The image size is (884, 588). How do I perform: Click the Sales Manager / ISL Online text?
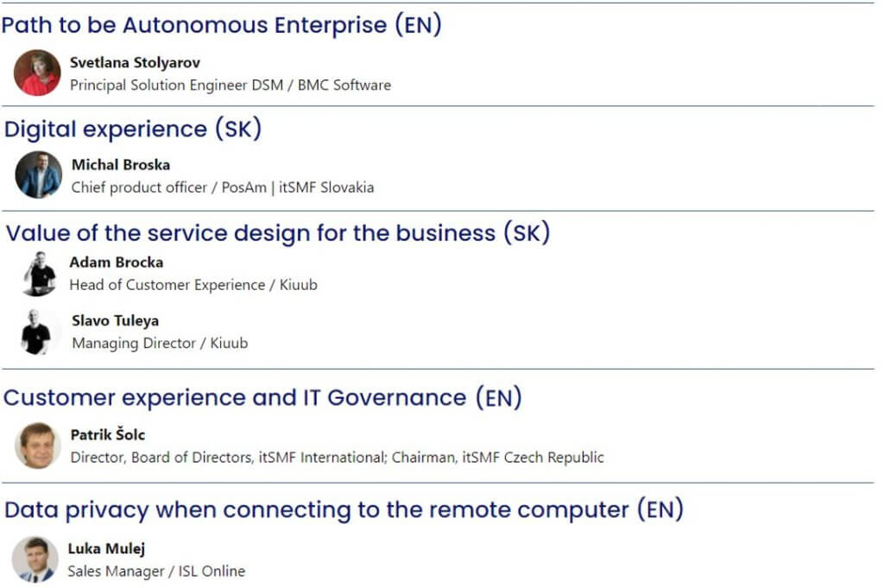[x=156, y=571]
